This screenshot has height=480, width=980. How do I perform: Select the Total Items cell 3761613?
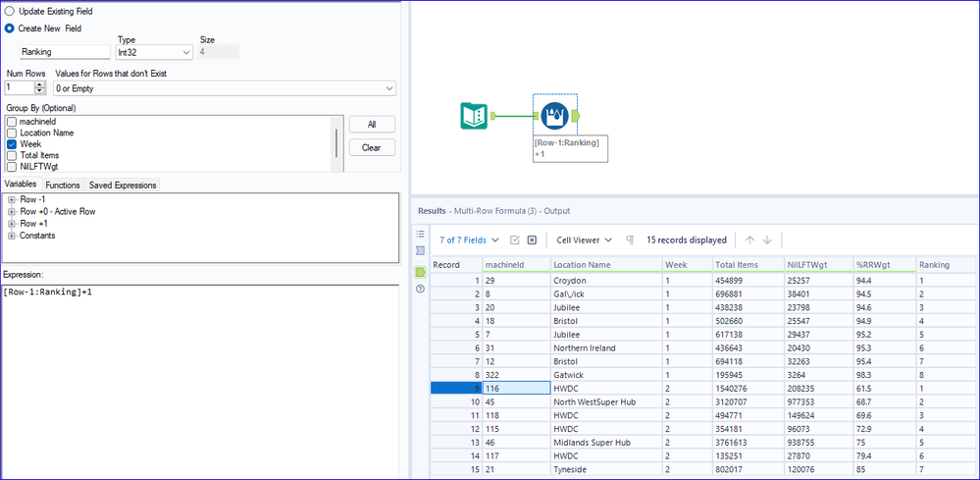tap(747, 443)
